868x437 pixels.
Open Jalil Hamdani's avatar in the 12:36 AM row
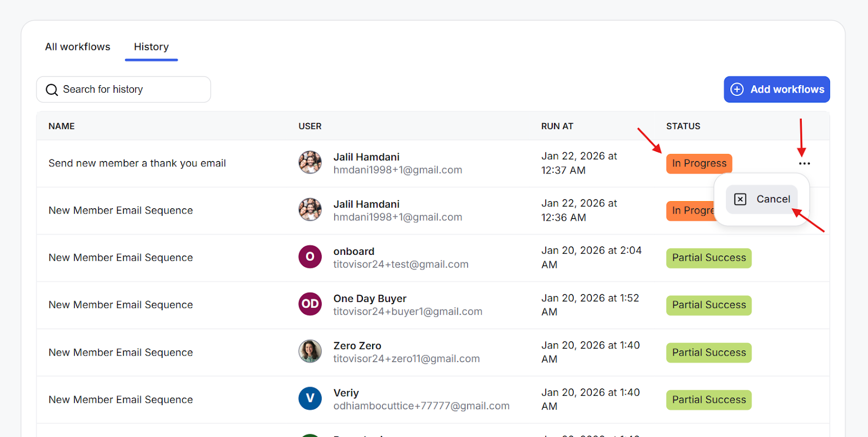tap(310, 210)
